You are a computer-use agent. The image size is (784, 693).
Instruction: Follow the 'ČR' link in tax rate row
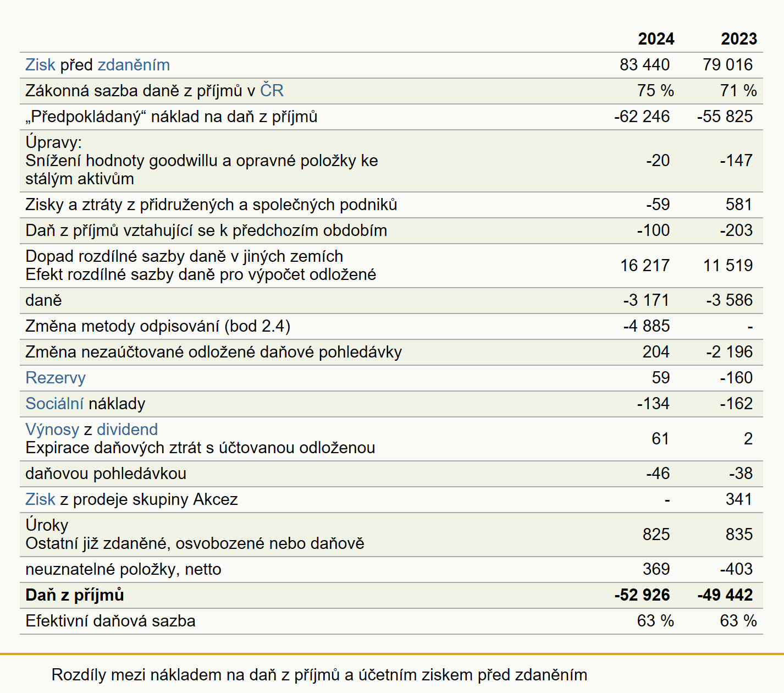[272, 91]
